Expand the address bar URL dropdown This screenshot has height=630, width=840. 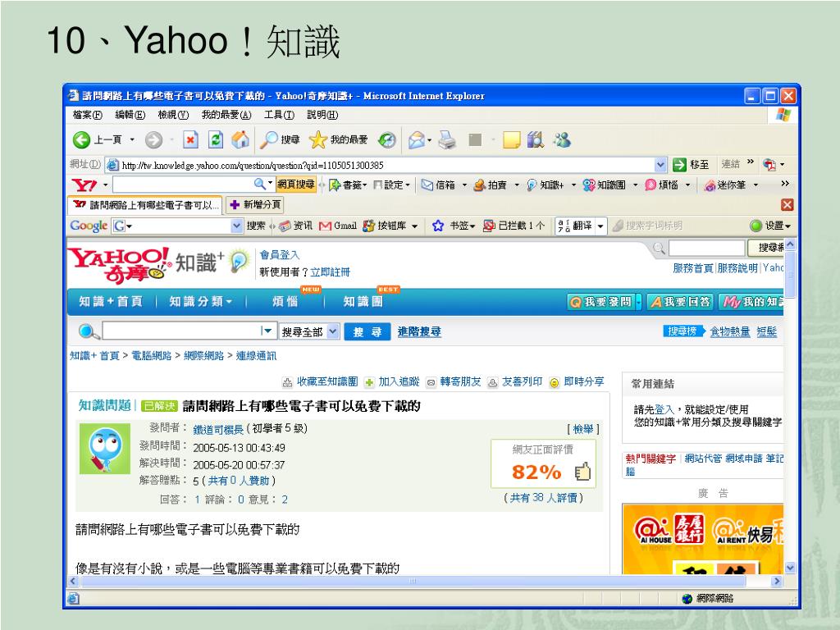tap(660, 165)
